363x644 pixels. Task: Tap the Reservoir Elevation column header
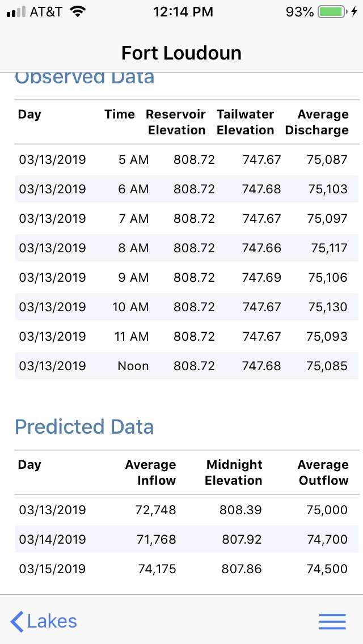(176, 122)
